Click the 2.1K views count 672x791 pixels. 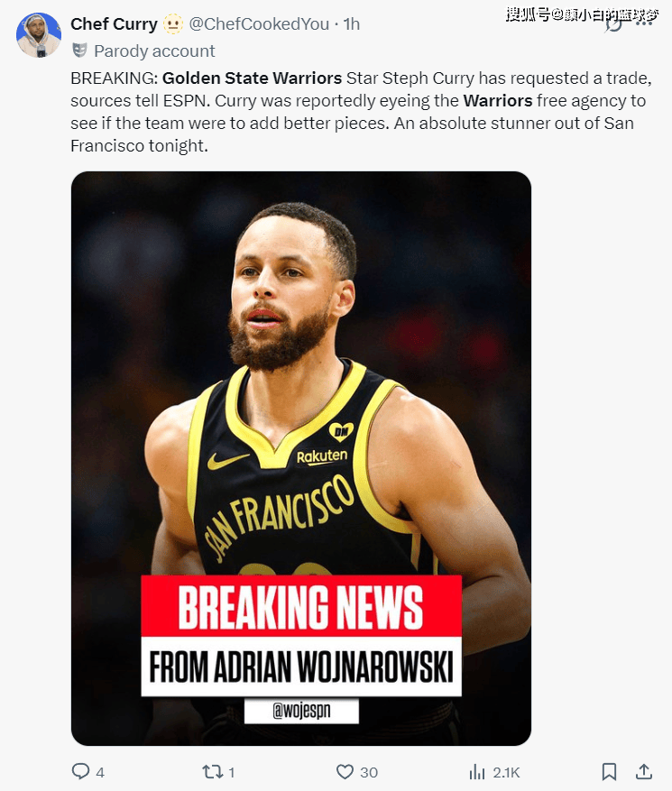[506, 772]
